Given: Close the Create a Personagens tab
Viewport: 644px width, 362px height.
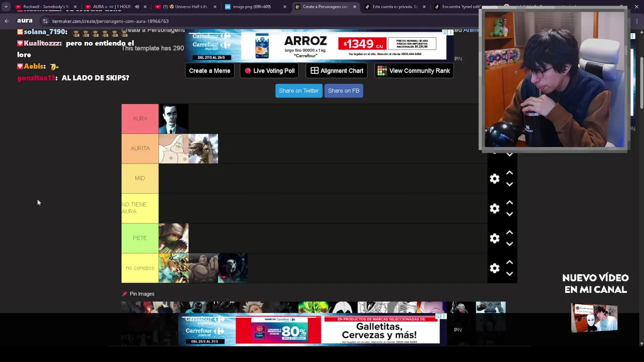Looking at the screenshot, I should 355,7.
